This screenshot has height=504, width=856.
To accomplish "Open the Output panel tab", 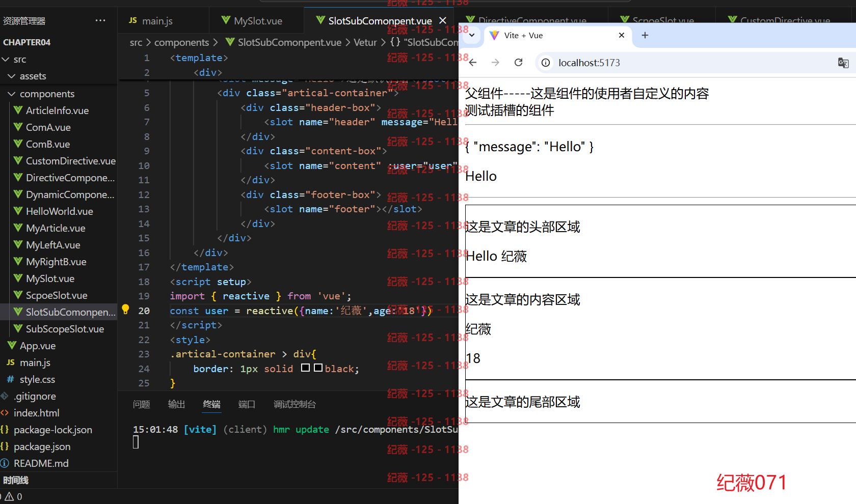I will (176, 404).
